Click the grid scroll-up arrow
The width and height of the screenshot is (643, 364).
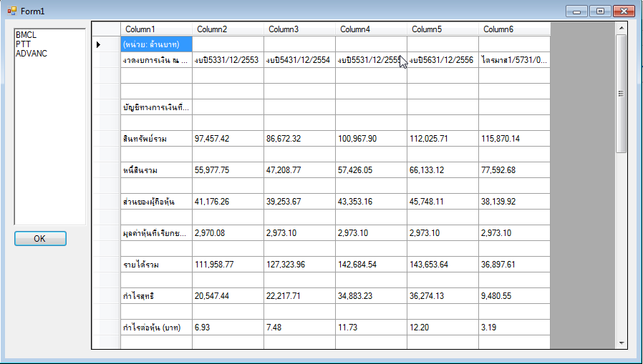point(621,29)
